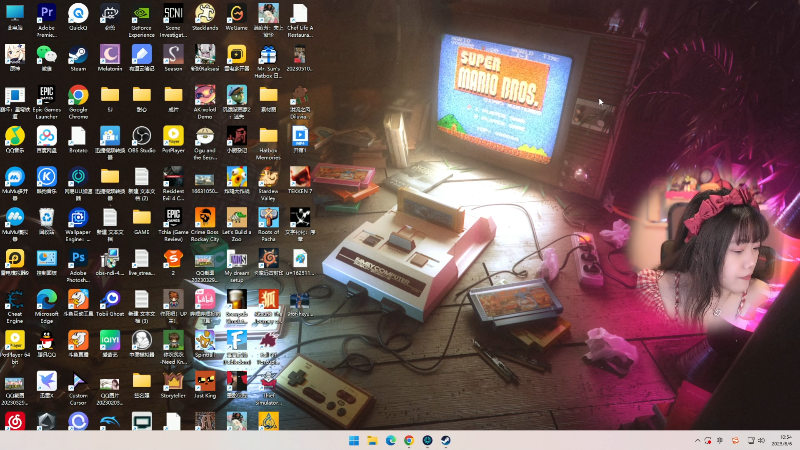Open the QQ penguin desktop icon
800x450 pixels.
(46, 344)
